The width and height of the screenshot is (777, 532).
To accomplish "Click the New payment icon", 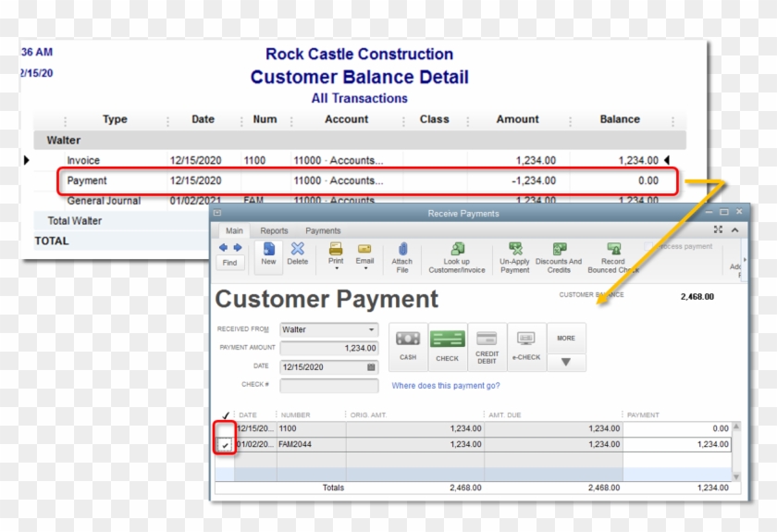I will click(x=268, y=253).
